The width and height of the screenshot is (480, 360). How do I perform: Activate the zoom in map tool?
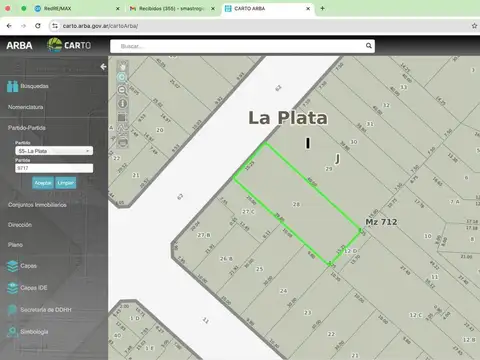(122, 78)
